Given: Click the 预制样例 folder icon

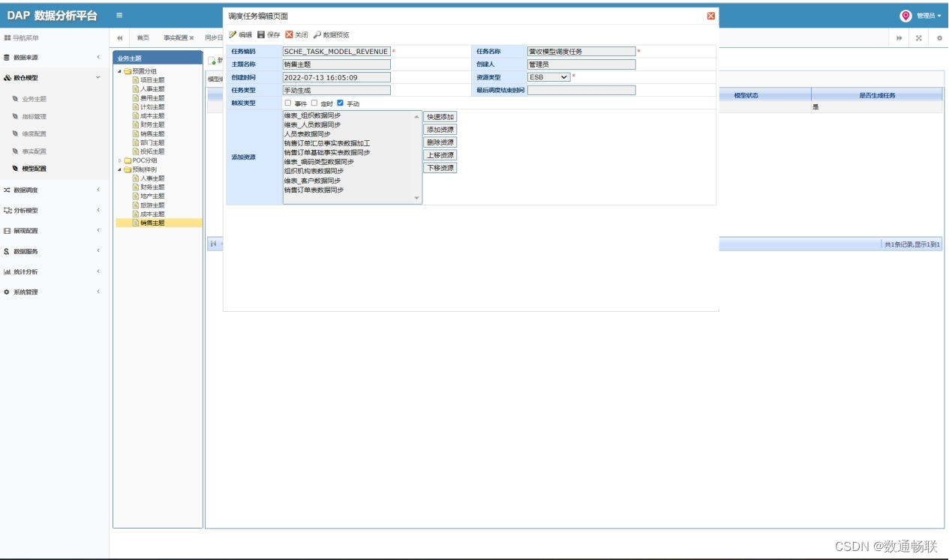Looking at the screenshot, I should click(x=128, y=169).
